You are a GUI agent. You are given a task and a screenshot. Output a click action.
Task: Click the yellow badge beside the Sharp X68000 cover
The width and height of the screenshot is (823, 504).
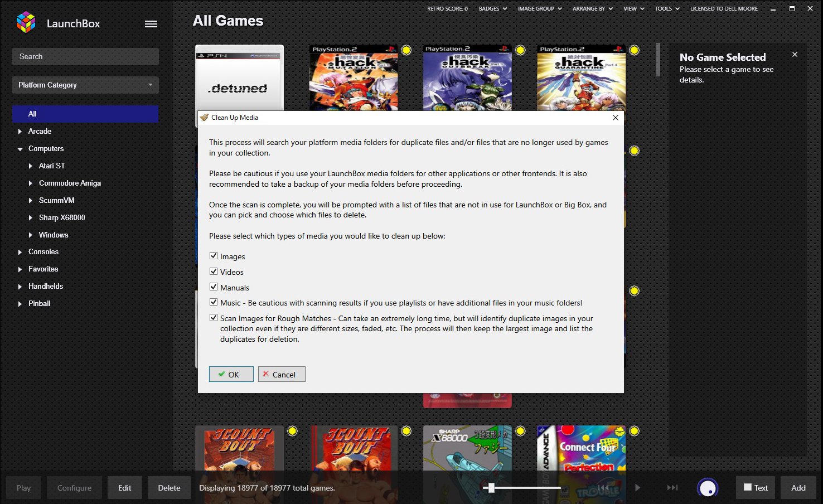click(520, 431)
